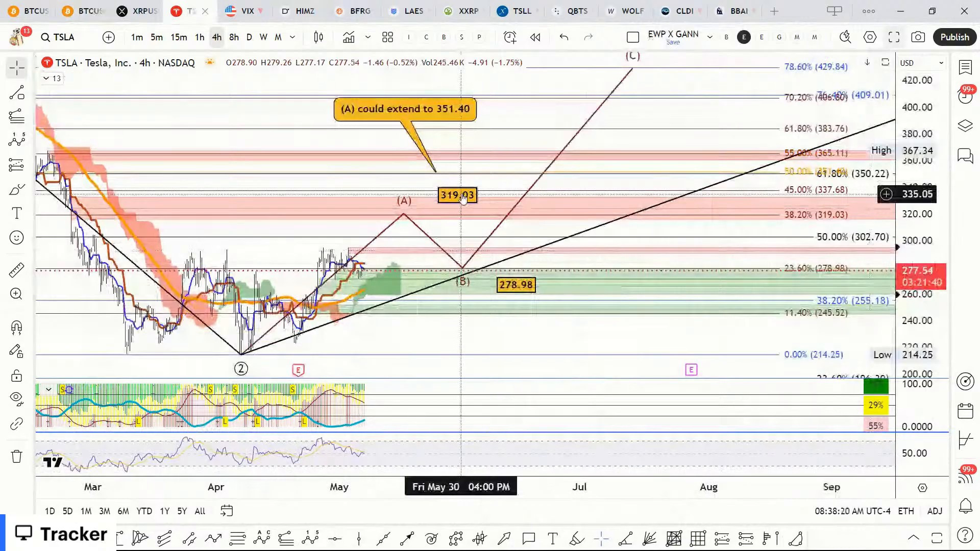Open the ruler measure tool

16,270
